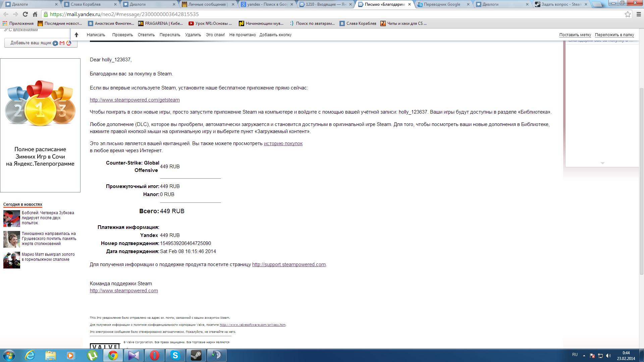The height and width of the screenshot is (362, 644).
Task: Open Бобслей: Четверка Зубкова news
Action: pyautogui.click(x=48, y=218)
